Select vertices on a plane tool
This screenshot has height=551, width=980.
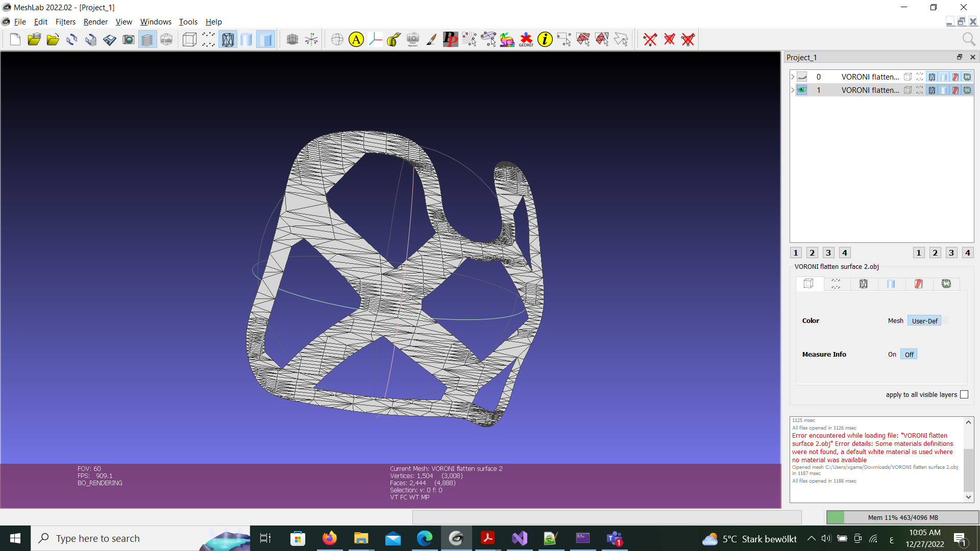488,39
